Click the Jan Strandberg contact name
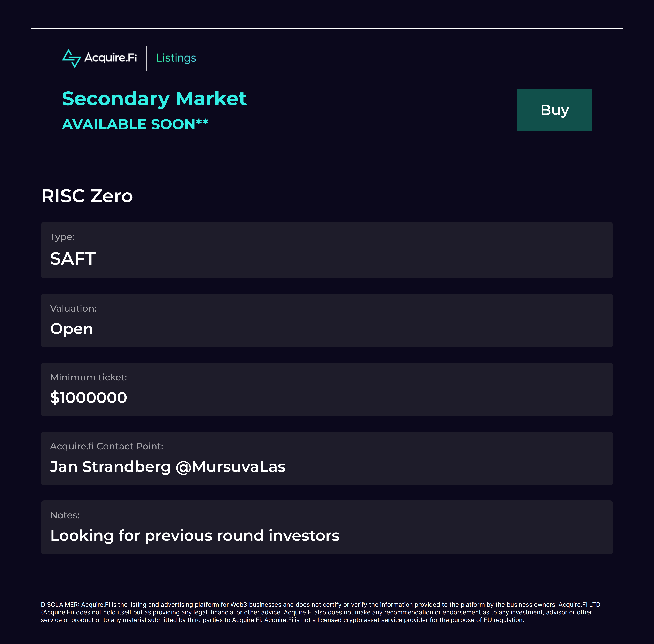 [110, 467]
